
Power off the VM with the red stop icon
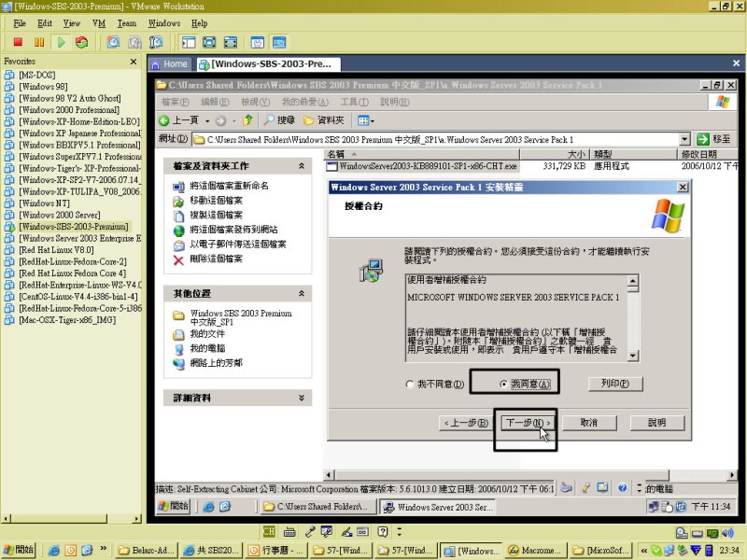pos(18,42)
